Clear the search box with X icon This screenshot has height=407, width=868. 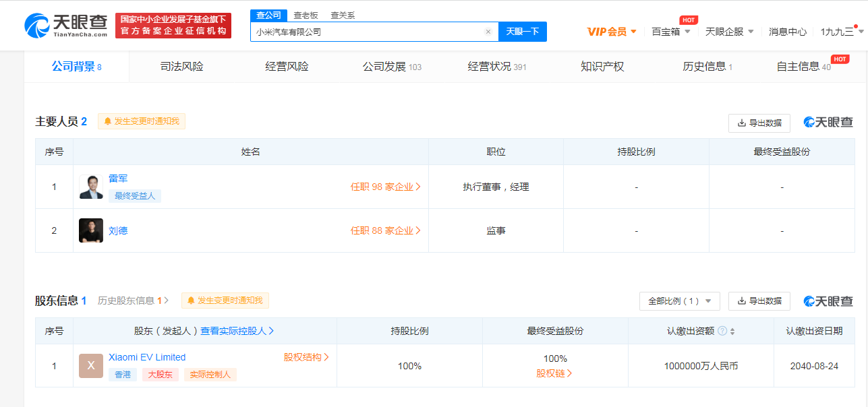(x=488, y=32)
